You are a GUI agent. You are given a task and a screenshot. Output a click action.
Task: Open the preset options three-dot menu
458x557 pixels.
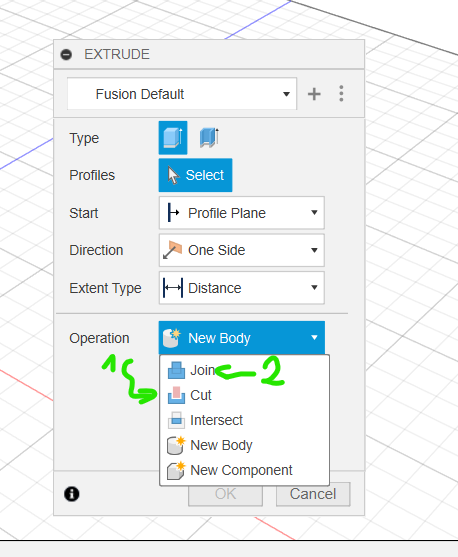click(x=341, y=93)
